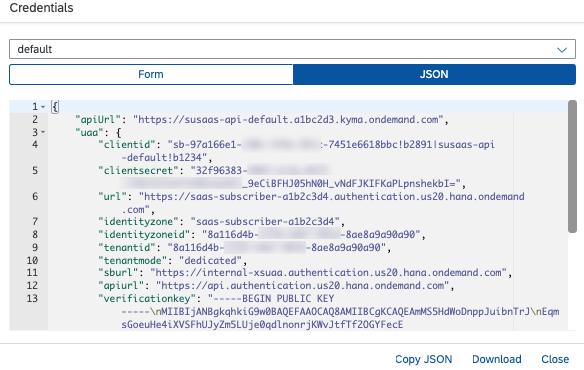Click the "url" key on line 6
Viewport: 584px width, 370px height.
point(112,196)
